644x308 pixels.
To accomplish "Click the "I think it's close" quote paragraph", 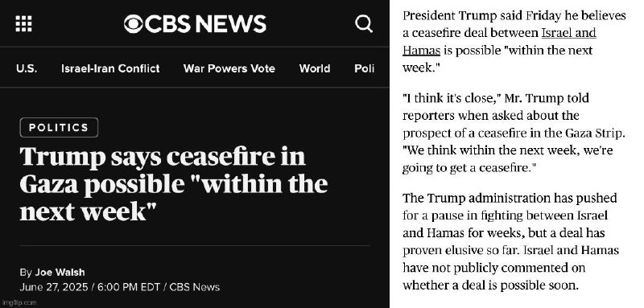I will 514,133.
